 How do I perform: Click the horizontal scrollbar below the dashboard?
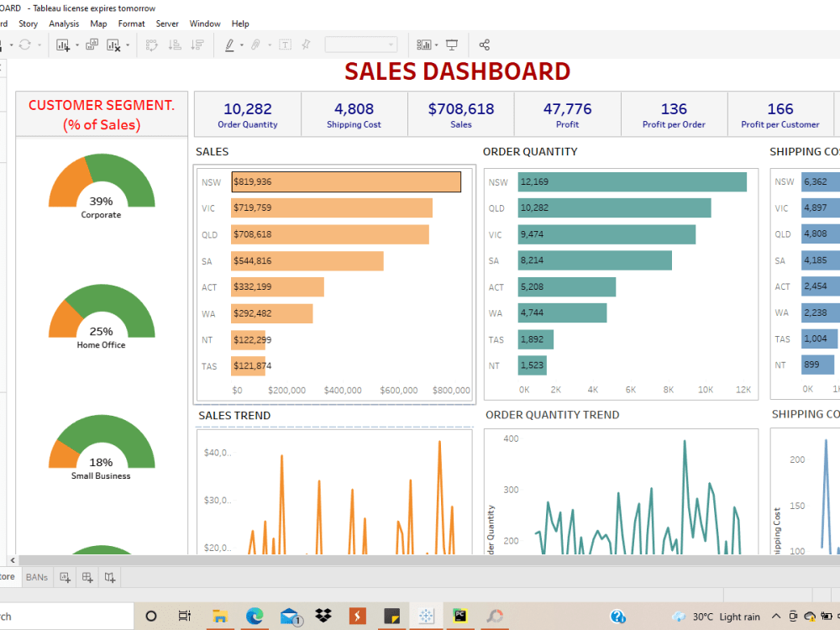420,561
